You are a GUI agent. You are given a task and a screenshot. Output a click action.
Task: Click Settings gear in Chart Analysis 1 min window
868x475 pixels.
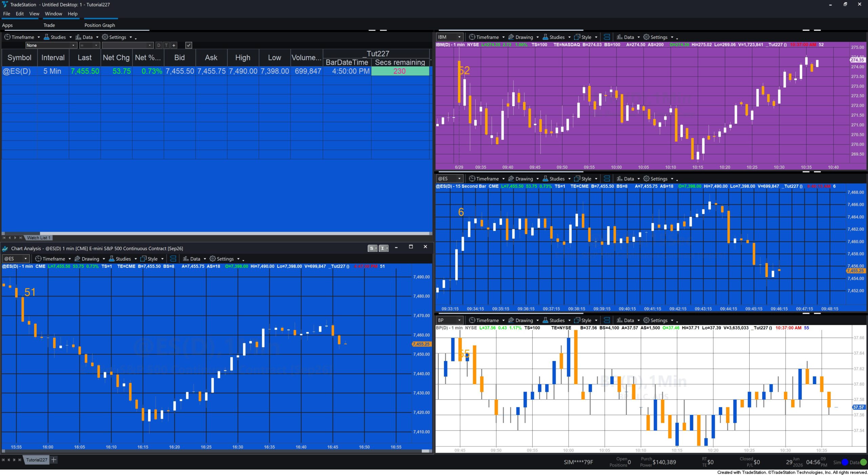click(x=213, y=259)
